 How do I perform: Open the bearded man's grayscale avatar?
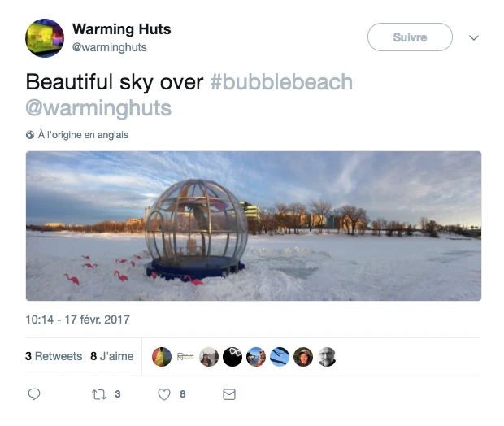pyautogui.click(x=327, y=357)
